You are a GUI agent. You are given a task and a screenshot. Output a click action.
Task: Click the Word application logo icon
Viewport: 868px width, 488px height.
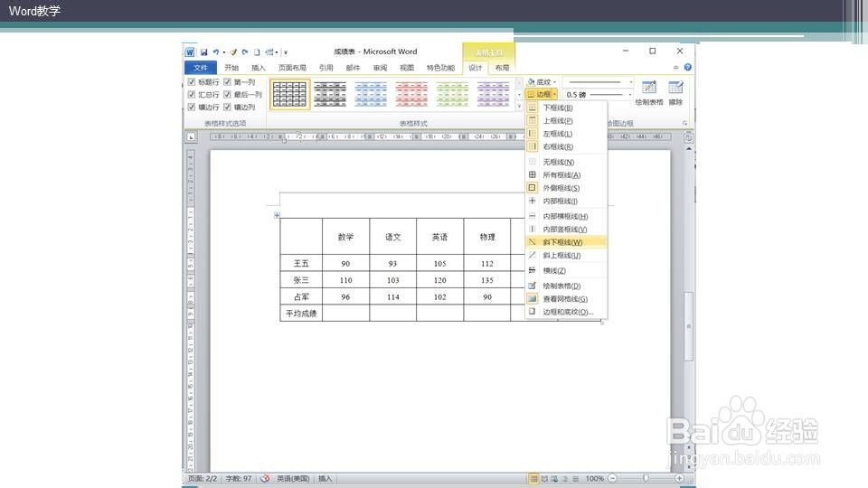point(190,52)
